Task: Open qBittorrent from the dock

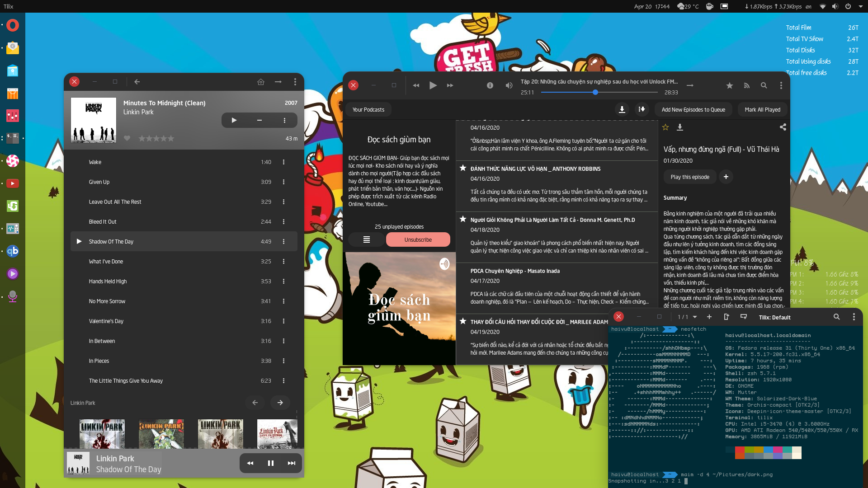Action: (x=13, y=251)
